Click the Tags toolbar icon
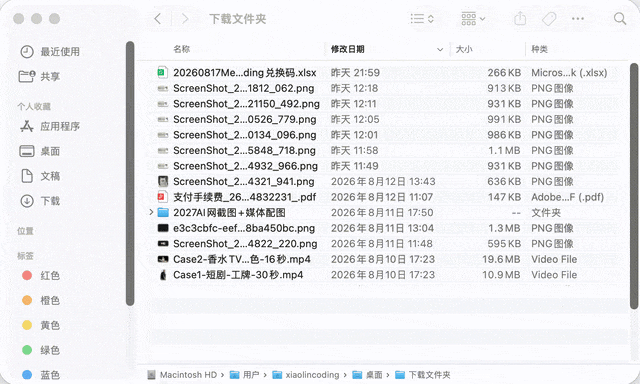The height and width of the screenshot is (384, 640). pos(549,19)
